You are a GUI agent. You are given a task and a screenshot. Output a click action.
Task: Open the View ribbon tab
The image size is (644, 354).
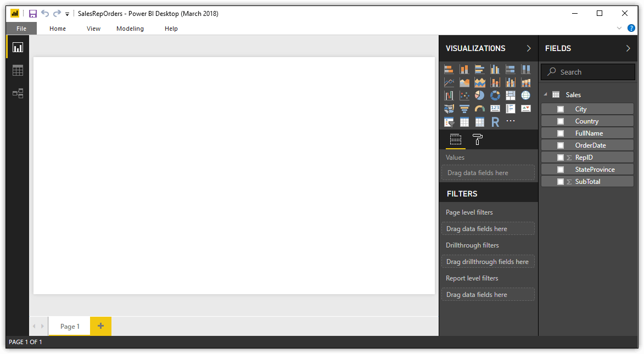coord(94,29)
